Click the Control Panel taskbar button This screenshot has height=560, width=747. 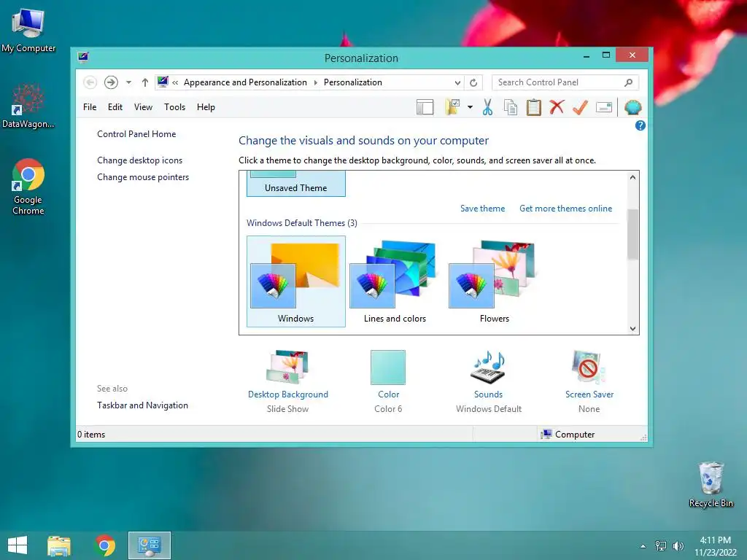click(149, 545)
